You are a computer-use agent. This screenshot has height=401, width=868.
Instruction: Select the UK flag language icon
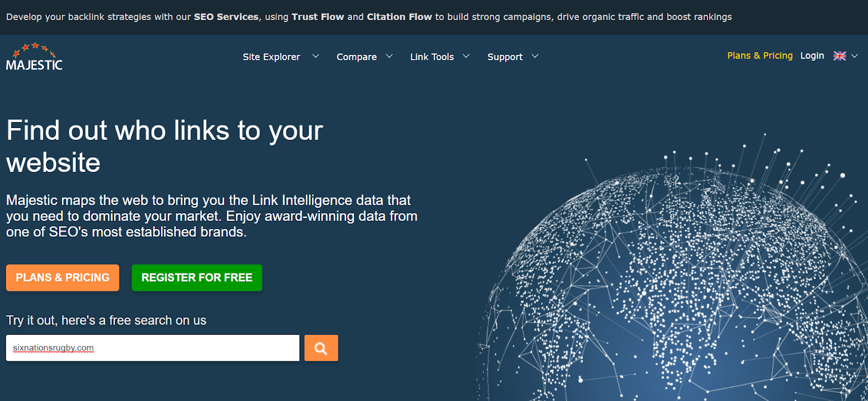[839, 56]
